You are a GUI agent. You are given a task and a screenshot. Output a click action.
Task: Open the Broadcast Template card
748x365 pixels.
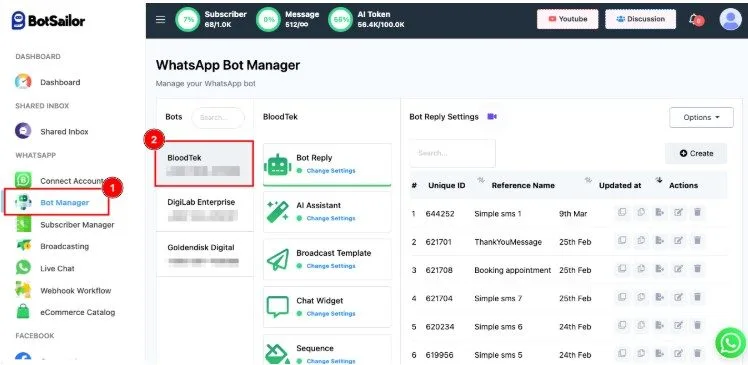coord(327,260)
